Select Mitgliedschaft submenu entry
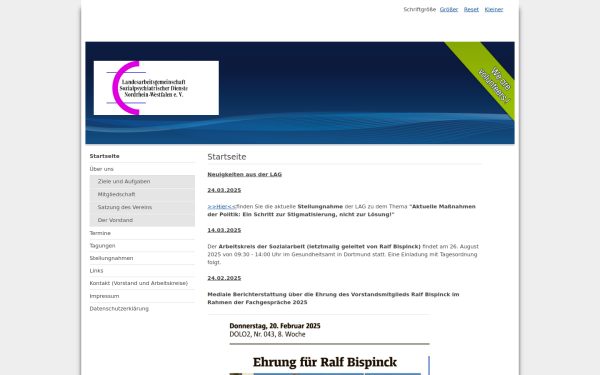The width and height of the screenshot is (600, 375). pyautogui.click(x=142, y=194)
